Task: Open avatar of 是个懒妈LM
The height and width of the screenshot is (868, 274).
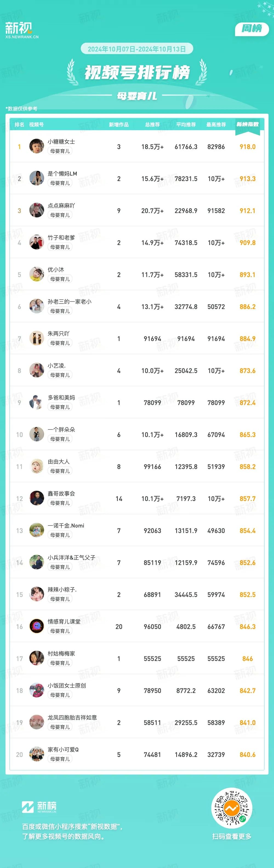Action: pos(37,178)
